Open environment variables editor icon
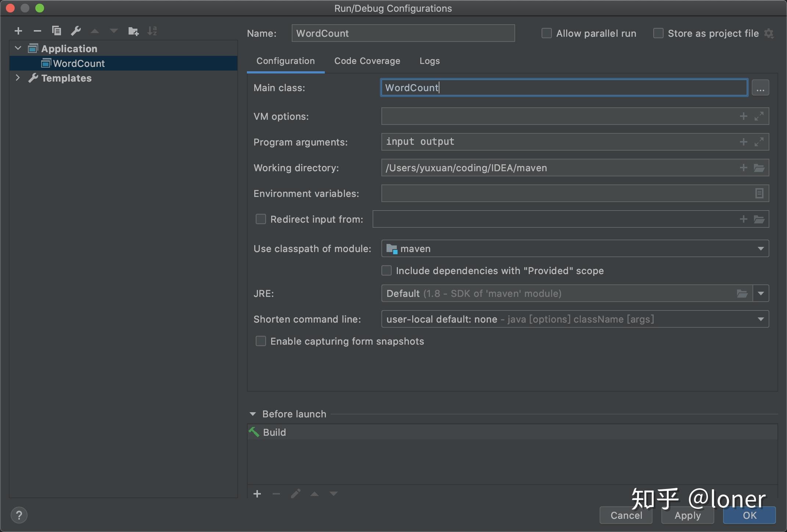The width and height of the screenshot is (787, 532). (759, 193)
